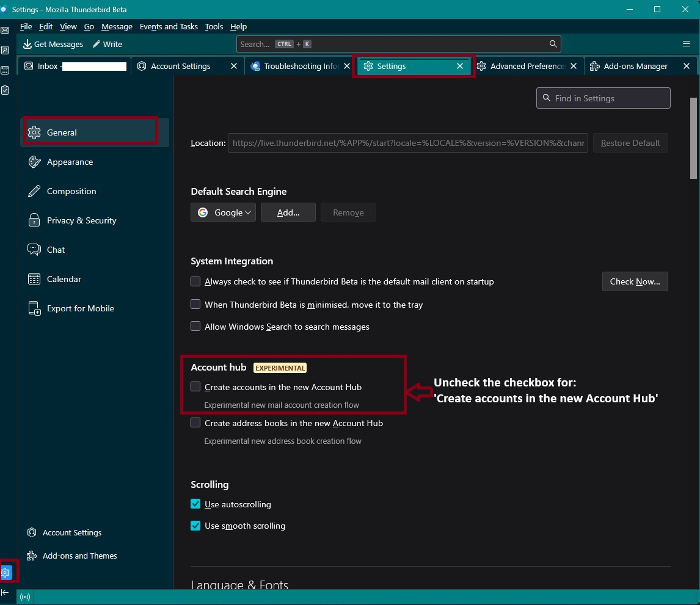Collapse the spaces toolbar with arrow icon
The width and height of the screenshot is (700, 605).
[5, 592]
